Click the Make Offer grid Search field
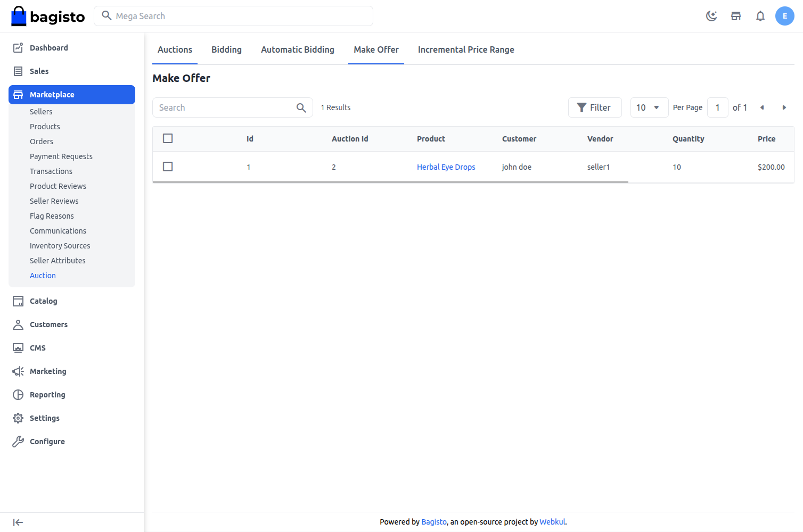This screenshot has height=532, width=803. [232, 107]
